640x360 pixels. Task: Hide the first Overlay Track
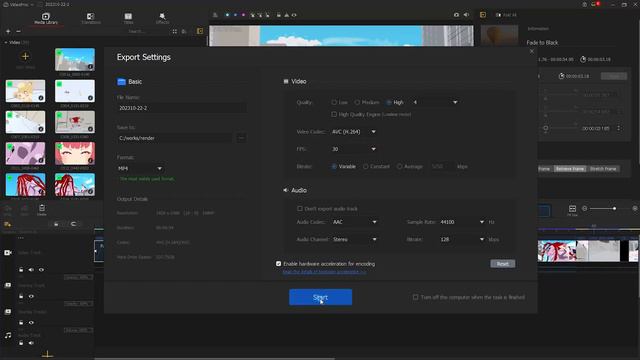tap(31, 296)
